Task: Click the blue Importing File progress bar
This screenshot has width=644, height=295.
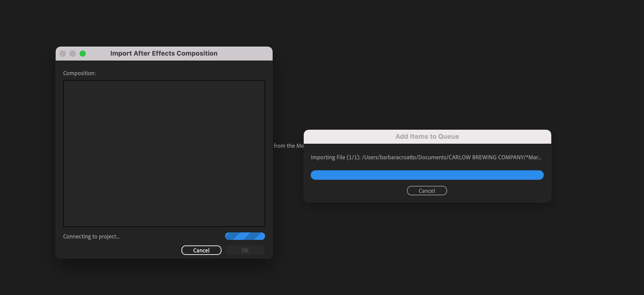Action: click(427, 175)
